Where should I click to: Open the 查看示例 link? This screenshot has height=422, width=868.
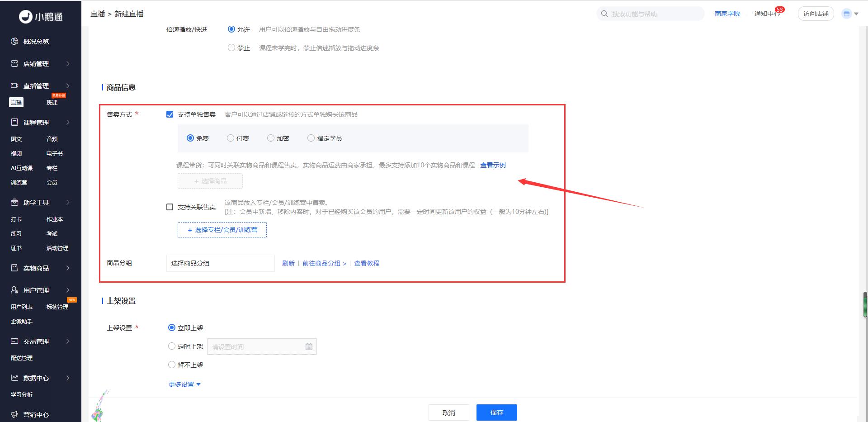pyautogui.click(x=493, y=165)
